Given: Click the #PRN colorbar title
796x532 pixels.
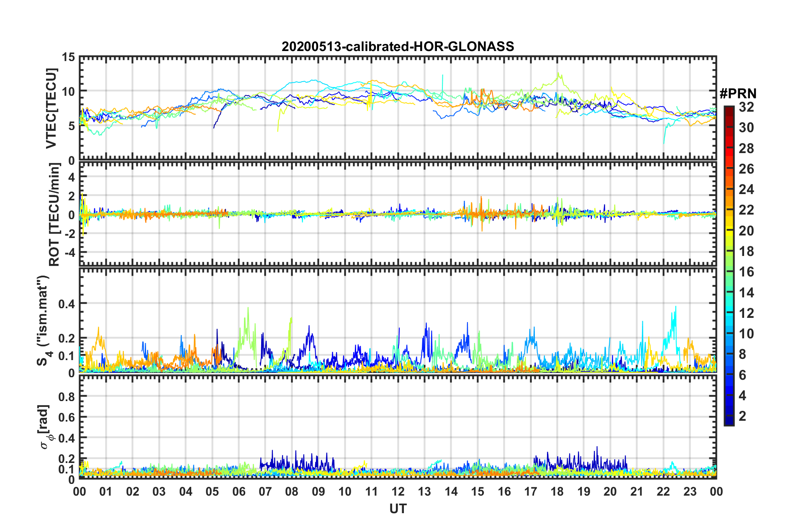Looking at the screenshot, I should pos(738,94).
